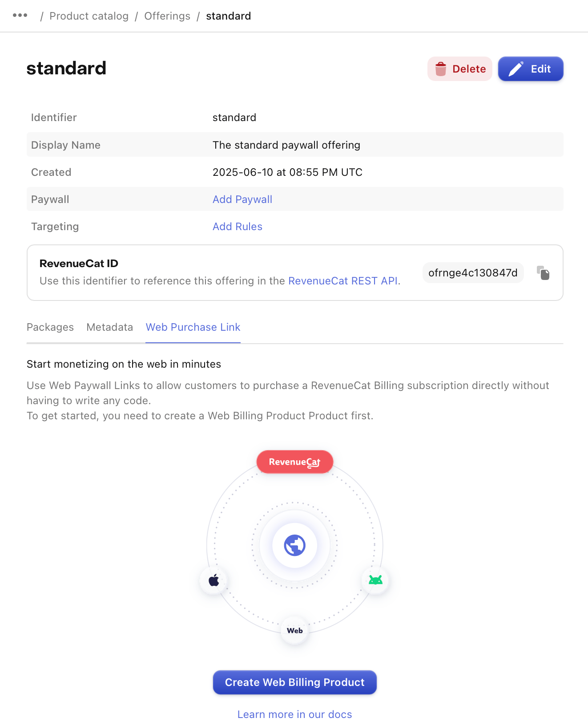Click the blue globe icon at the center
The width and height of the screenshot is (588, 722).
point(295,545)
